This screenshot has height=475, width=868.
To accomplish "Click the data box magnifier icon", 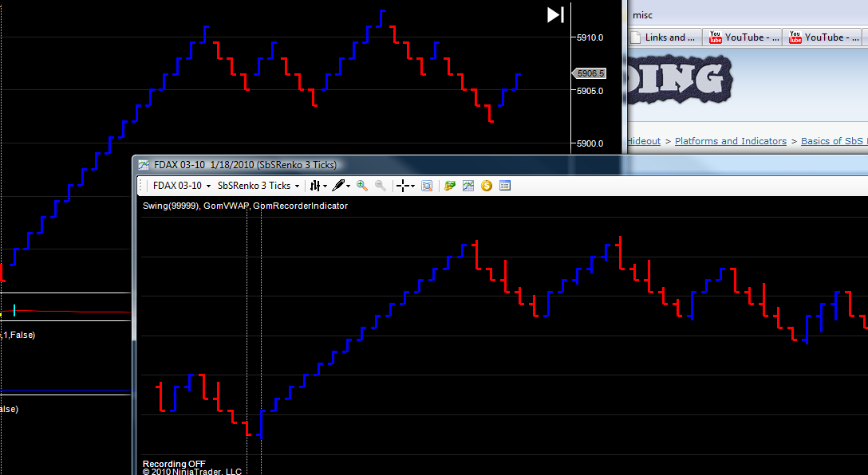I will pos(427,186).
